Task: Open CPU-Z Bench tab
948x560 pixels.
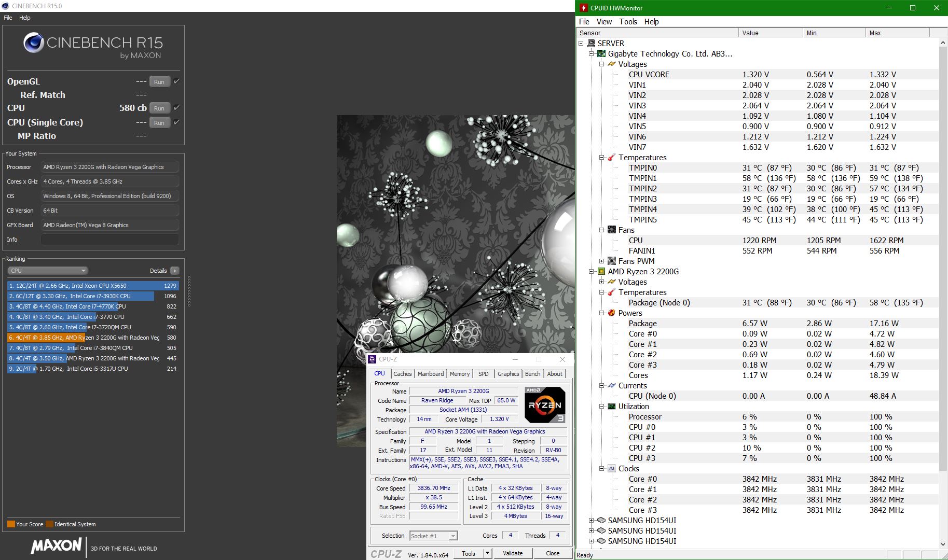Action: 532,374
